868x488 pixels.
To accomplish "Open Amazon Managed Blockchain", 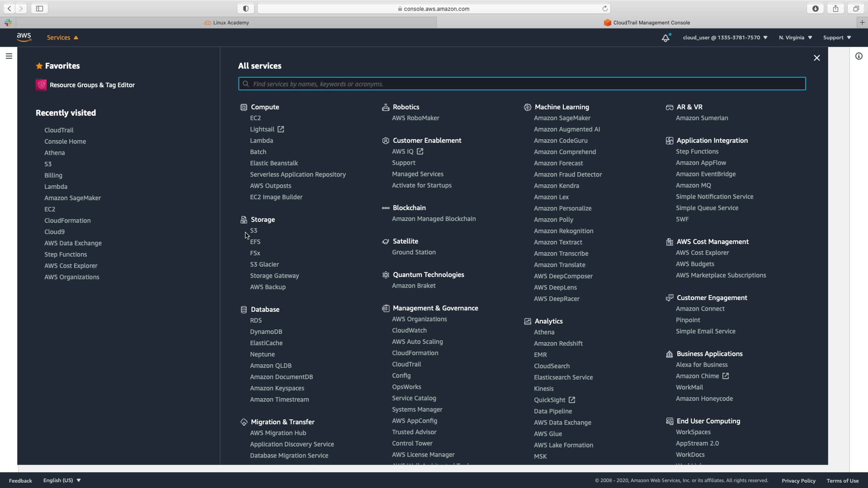I will (x=434, y=219).
